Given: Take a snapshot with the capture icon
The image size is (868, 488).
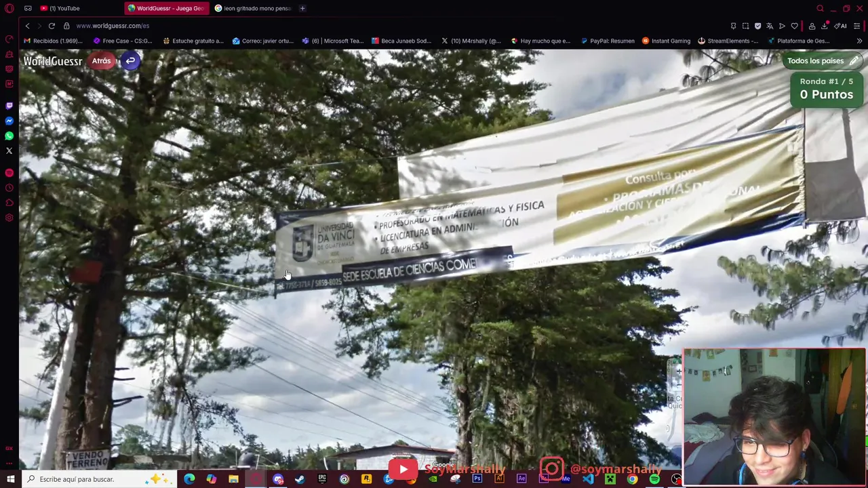Looking at the screenshot, I should [x=745, y=26].
